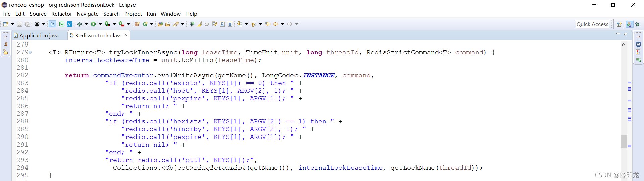Toggle Word Wrap in editor
The image size is (644, 181).
[215, 24]
